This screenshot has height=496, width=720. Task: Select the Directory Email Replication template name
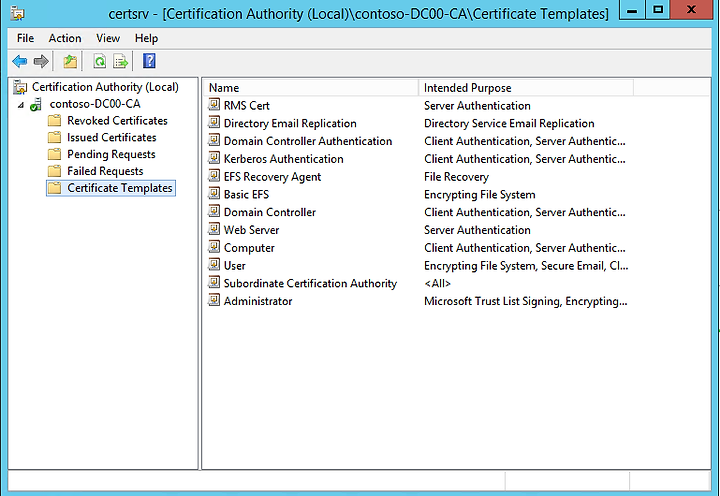pos(290,123)
